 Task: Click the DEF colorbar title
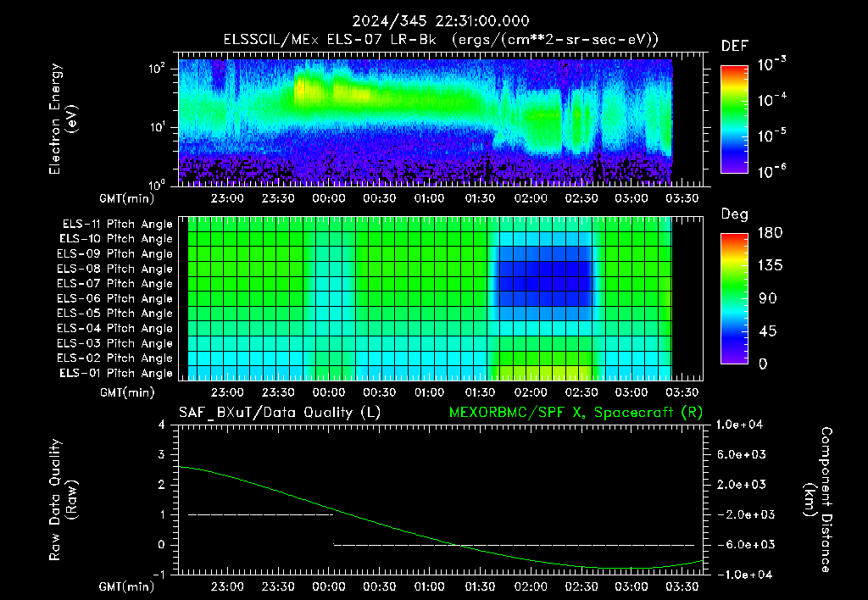point(735,47)
